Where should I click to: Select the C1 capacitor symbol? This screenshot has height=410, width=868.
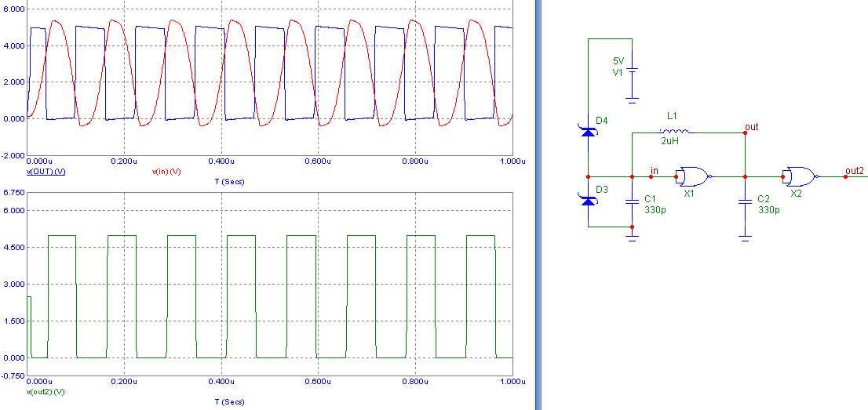coord(632,201)
